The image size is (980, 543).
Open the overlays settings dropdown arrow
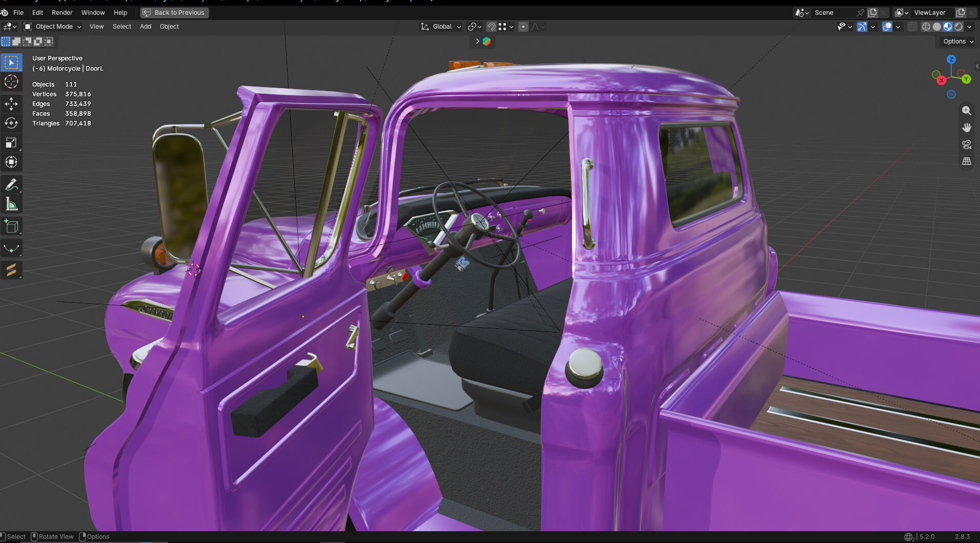(x=898, y=27)
